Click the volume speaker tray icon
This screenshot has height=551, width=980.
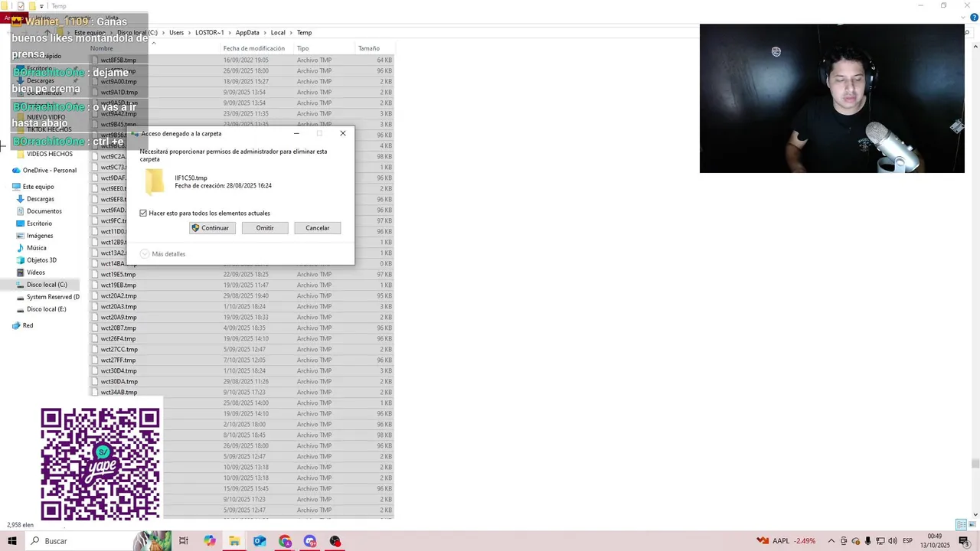click(x=893, y=541)
